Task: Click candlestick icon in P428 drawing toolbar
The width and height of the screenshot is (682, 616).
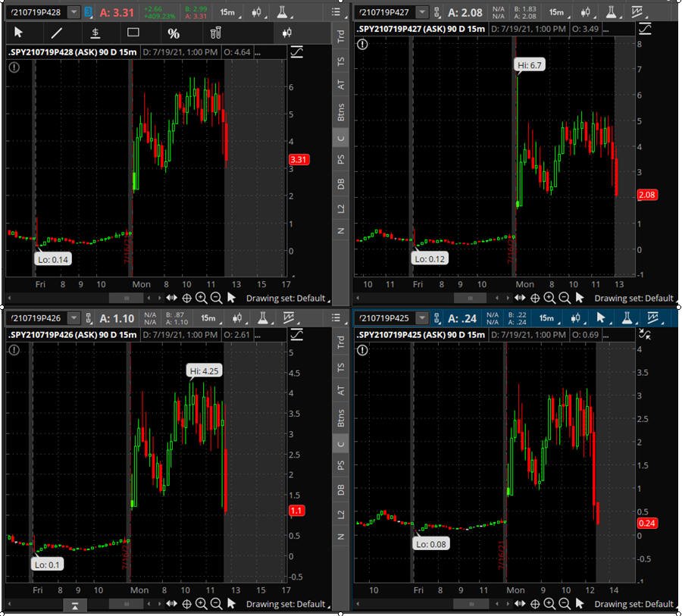Action: pos(286,33)
